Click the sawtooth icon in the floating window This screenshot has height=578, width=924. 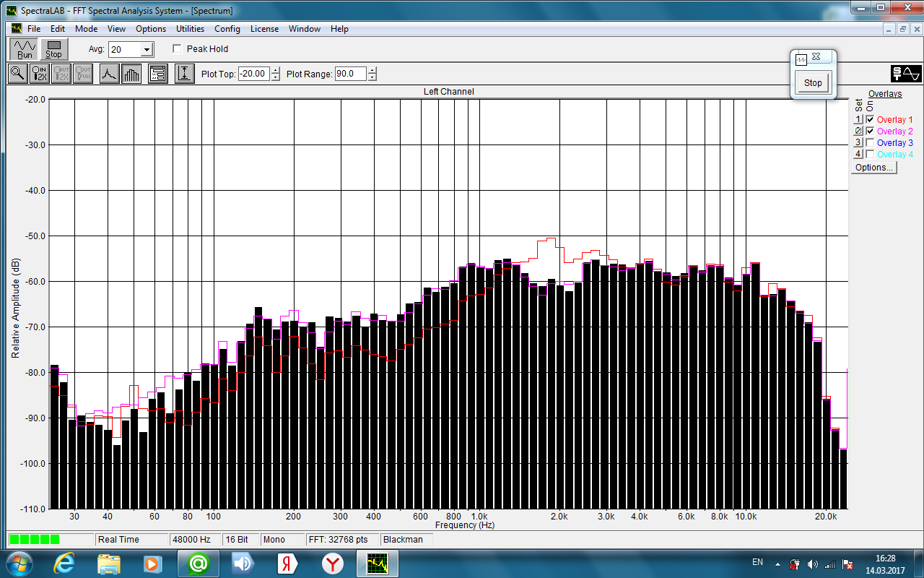tap(801, 59)
